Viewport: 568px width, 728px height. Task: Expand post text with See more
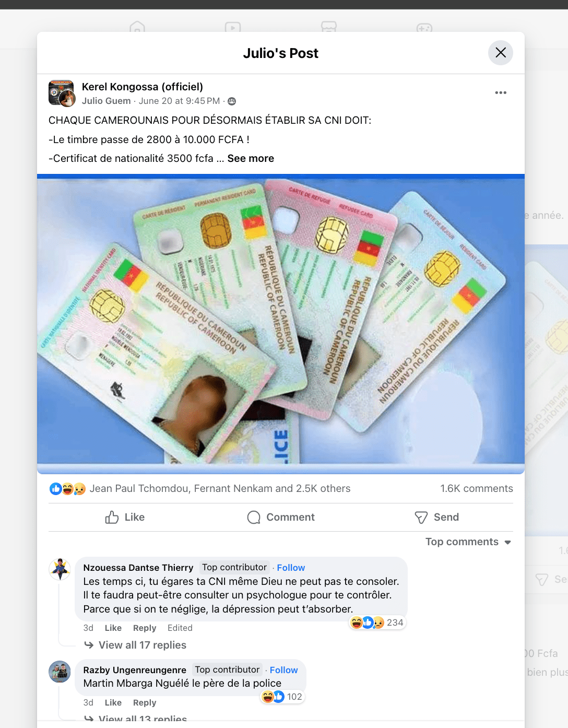(x=251, y=158)
